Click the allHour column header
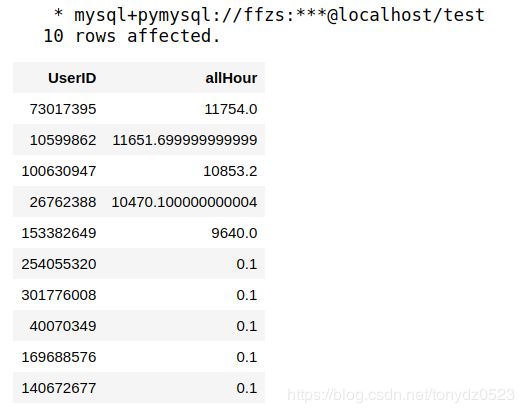 (x=231, y=78)
